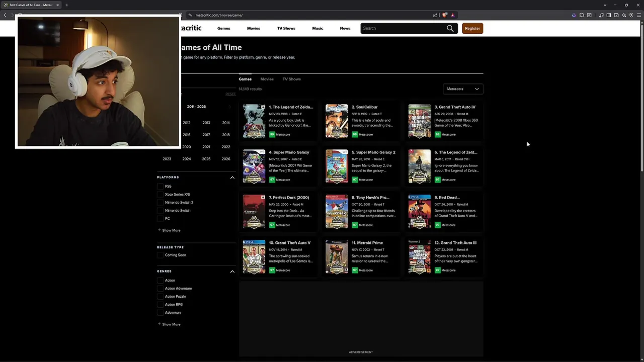Open the Leo AI sparkle icon
The height and width of the screenshot is (362, 644).
click(624, 15)
